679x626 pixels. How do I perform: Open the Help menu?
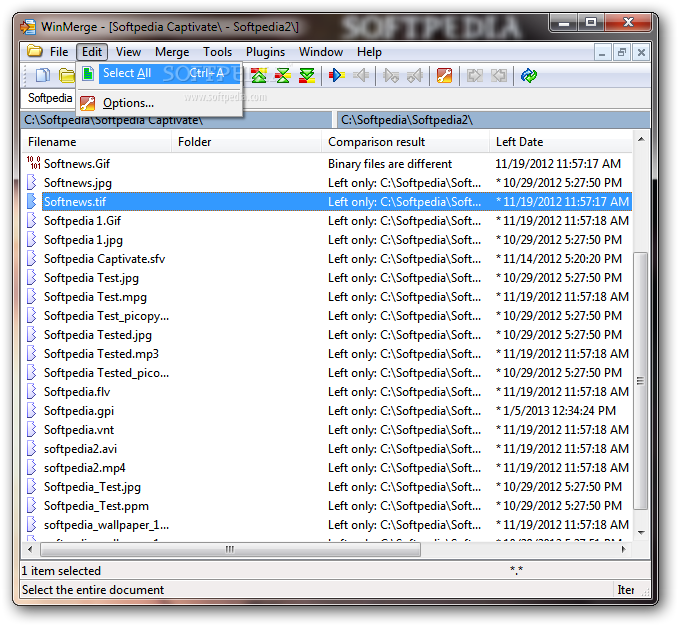click(x=369, y=52)
